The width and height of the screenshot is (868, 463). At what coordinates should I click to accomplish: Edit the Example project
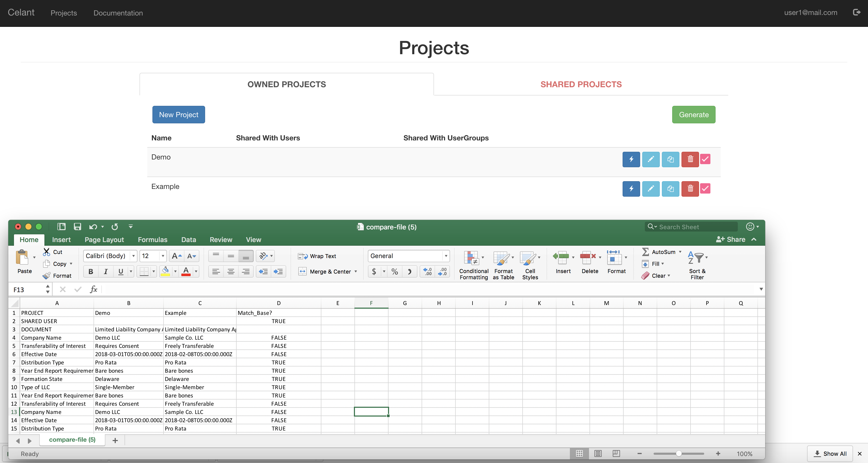[x=651, y=189]
